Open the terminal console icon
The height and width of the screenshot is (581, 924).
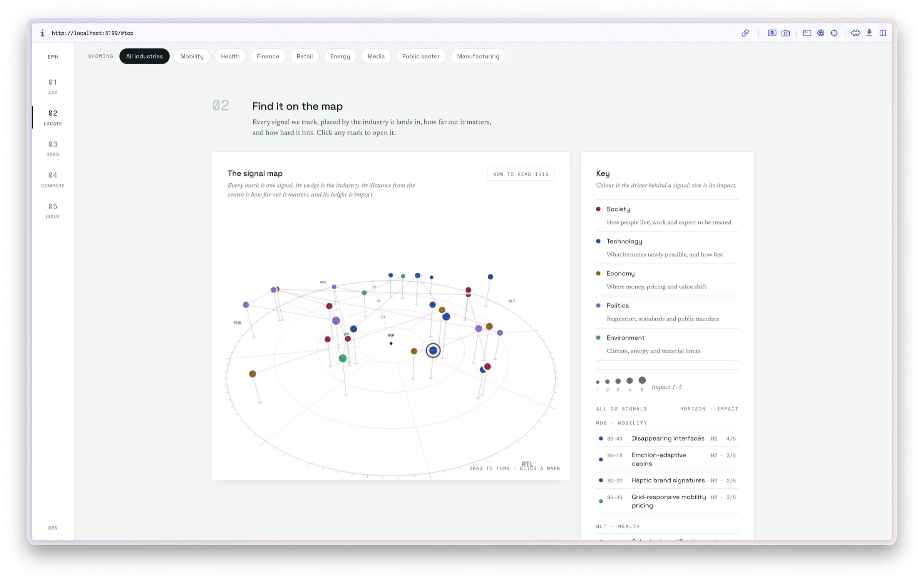[x=807, y=33]
